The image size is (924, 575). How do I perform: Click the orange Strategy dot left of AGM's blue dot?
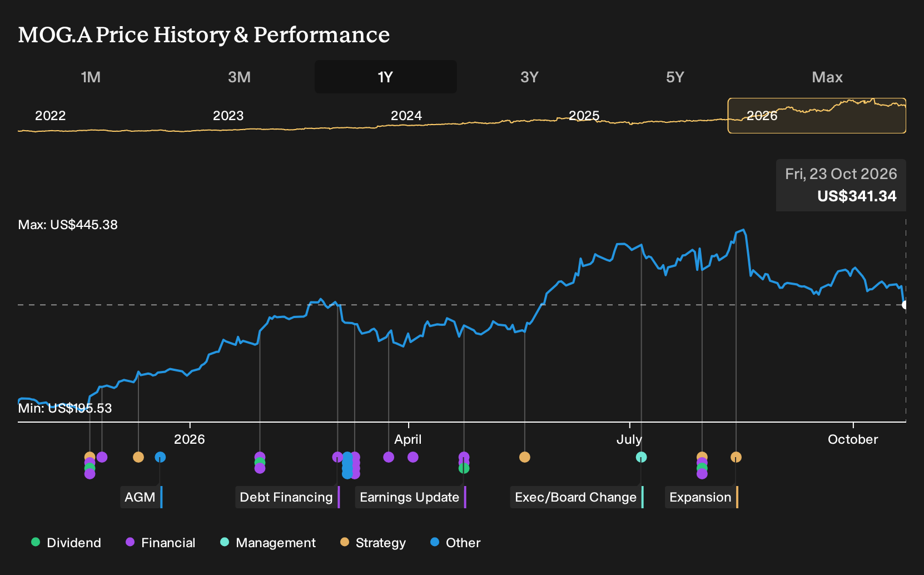tap(138, 457)
